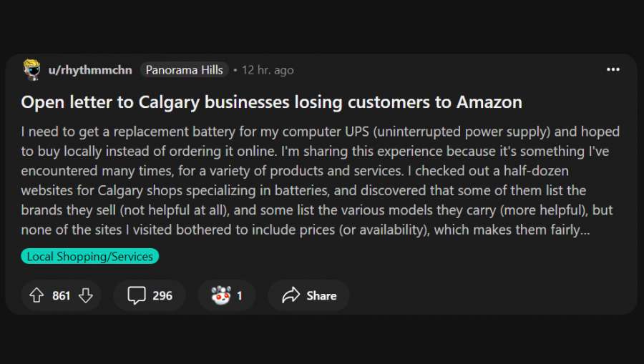Open u/rhythmmchn's avatar image
Viewport: 644px width, 364px height.
[x=31, y=70]
